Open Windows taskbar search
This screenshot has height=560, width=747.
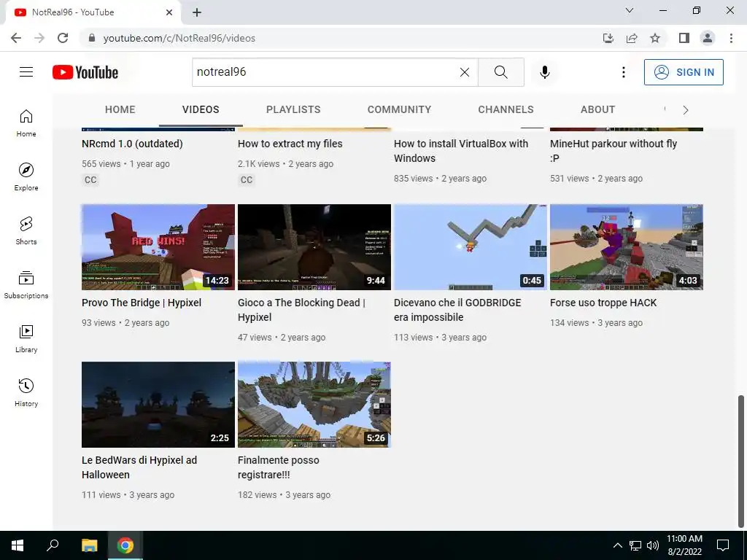coord(53,545)
